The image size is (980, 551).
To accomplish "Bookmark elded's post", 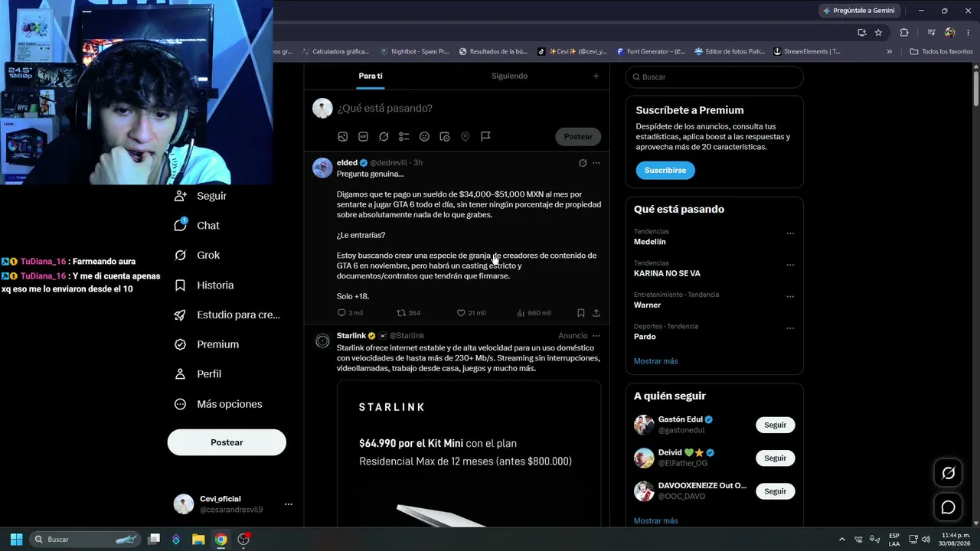I will tap(581, 313).
